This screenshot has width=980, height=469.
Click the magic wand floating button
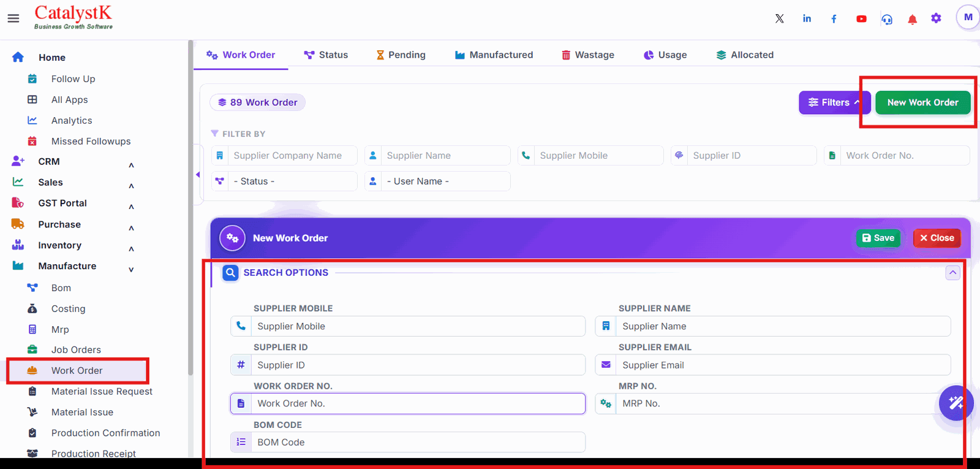point(956,403)
